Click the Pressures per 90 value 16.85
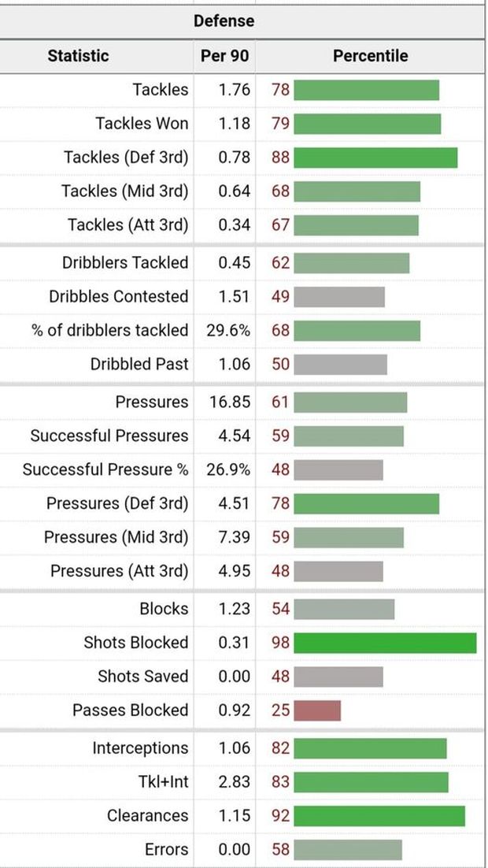Viewport: 488px width, 868px height. (230, 402)
